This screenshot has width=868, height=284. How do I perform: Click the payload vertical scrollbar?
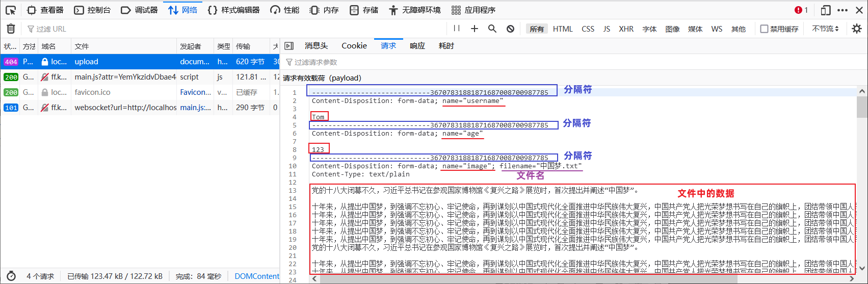862,180
